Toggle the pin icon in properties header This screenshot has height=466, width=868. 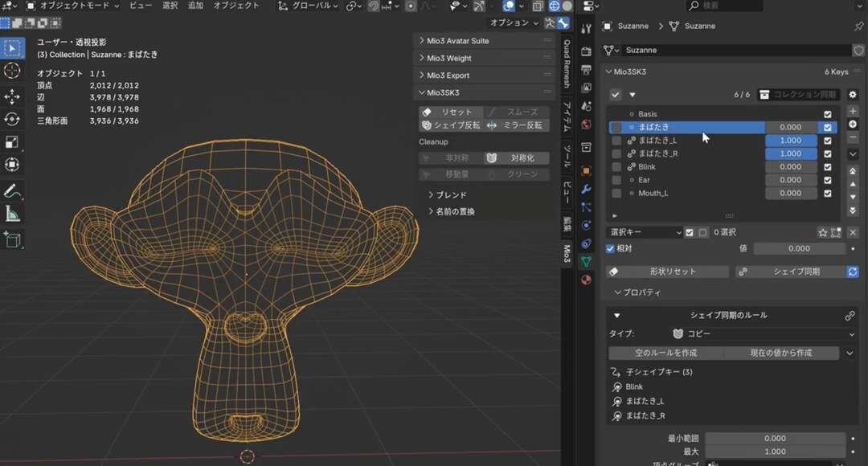[x=858, y=26]
